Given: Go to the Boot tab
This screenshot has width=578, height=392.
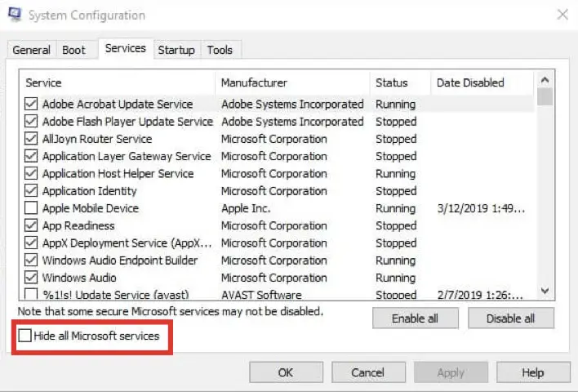Looking at the screenshot, I should click(73, 50).
